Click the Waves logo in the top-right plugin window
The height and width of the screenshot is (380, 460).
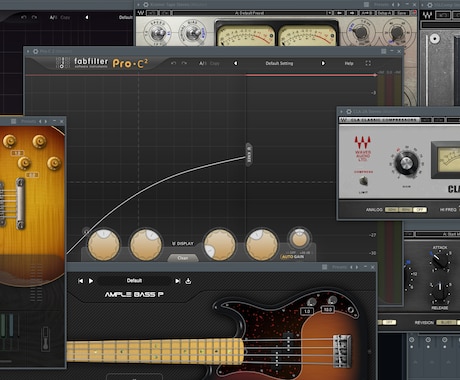427,15
